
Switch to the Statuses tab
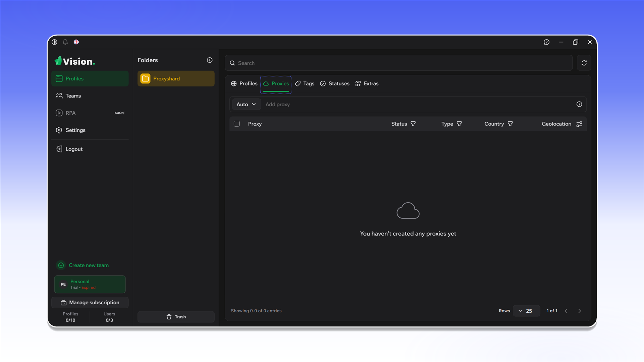(x=335, y=83)
